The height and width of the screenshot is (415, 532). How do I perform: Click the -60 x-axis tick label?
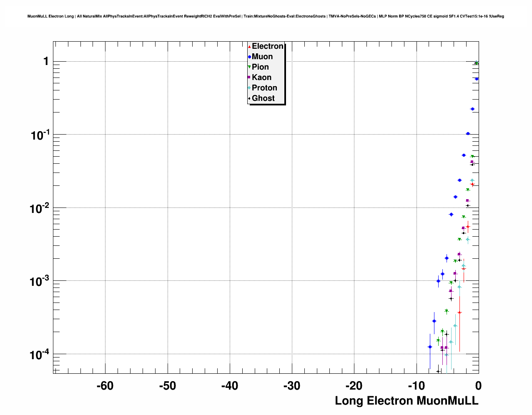105,386
